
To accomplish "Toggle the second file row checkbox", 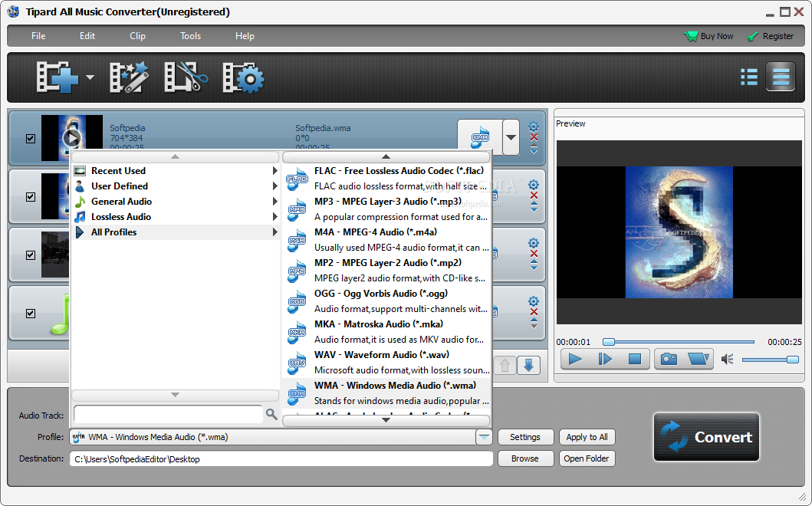I will coord(31,197).
